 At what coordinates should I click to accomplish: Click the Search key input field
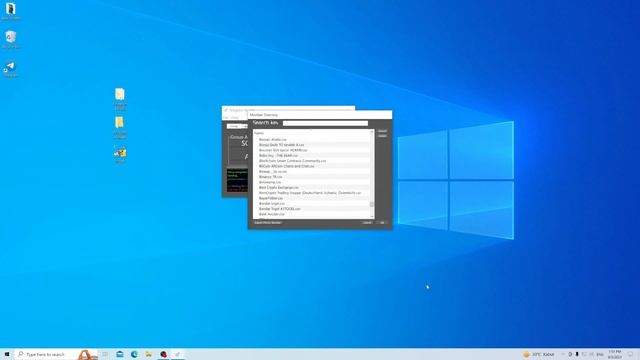325,123
